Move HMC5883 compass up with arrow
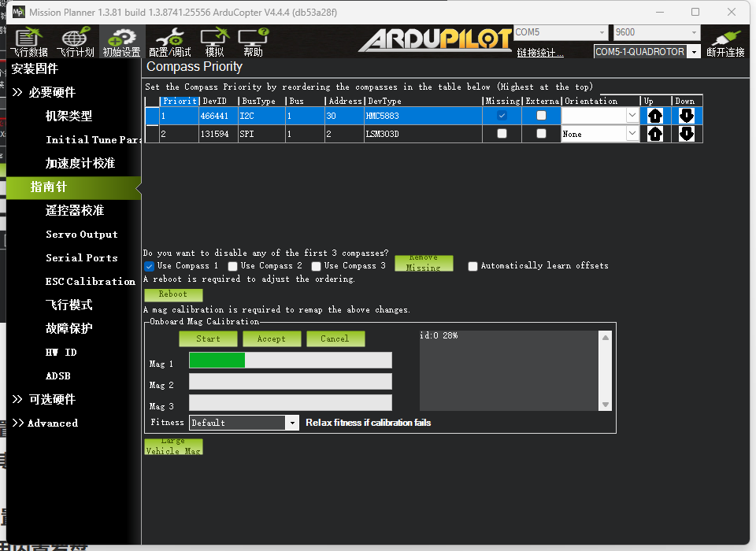Screen dimensions: 756x551 654,116
